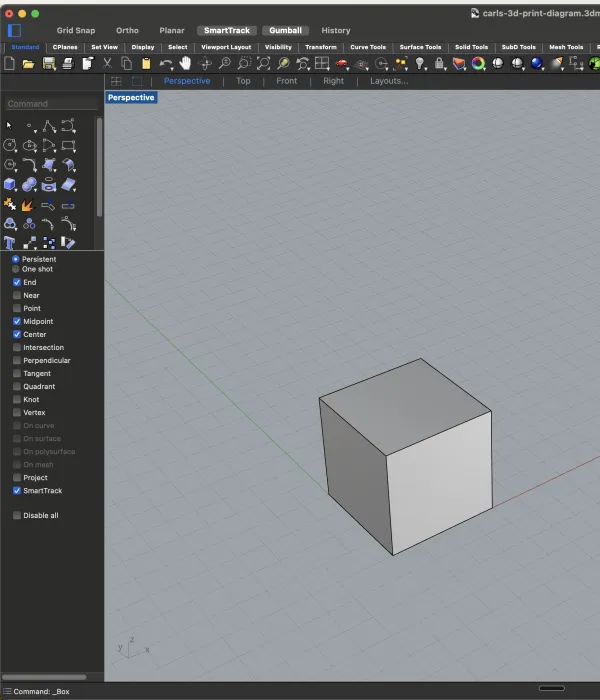Switch to the Set View toolbar tab
The image size is (600, 700).
tap(104, 47)
